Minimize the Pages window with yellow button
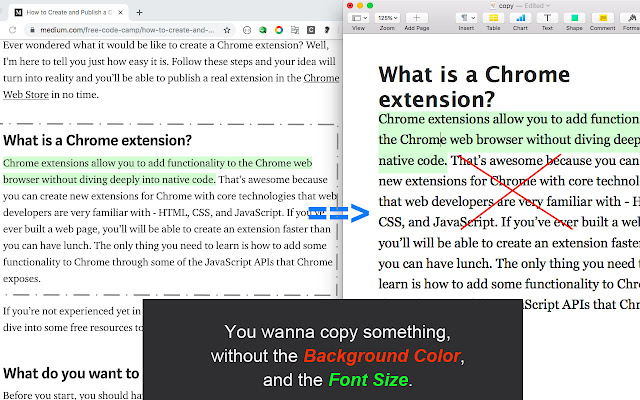This screenshot has height=400, width=640. pyautogui.click(x=360, y=5)
